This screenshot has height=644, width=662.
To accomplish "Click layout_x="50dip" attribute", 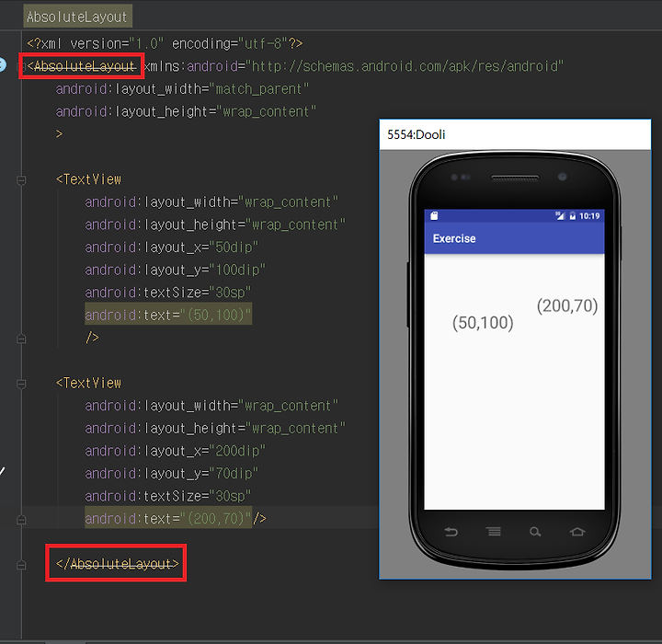I will [x=171, y=247].
